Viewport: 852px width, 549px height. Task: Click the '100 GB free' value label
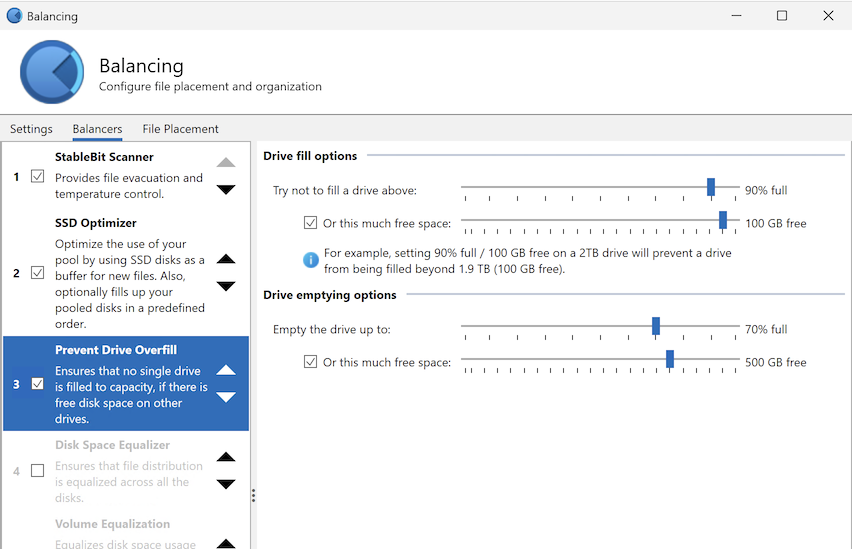click(775, 223)
